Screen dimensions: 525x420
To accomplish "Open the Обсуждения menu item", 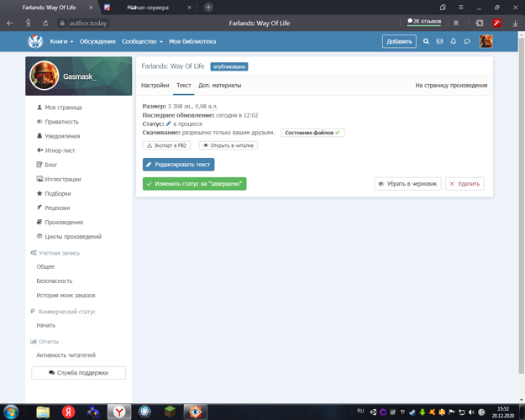I will [97, 41].
